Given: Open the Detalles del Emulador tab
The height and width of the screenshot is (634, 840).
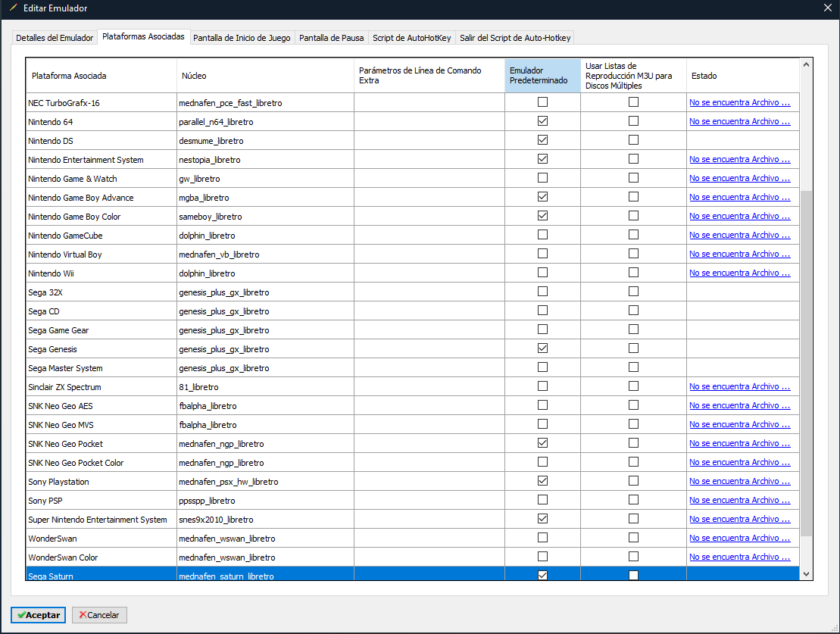Looking at the screenshot, I should click(x=55, y=38).
